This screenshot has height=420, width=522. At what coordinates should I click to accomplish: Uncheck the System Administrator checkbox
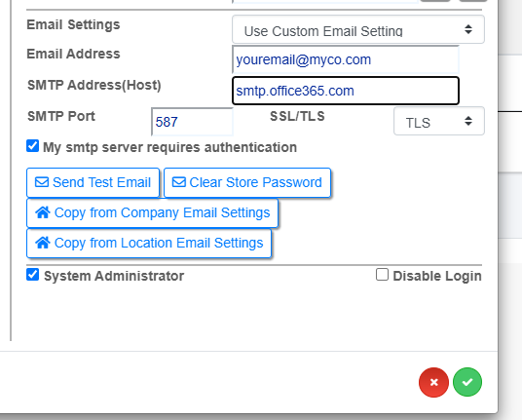click(x=33, y=275)
